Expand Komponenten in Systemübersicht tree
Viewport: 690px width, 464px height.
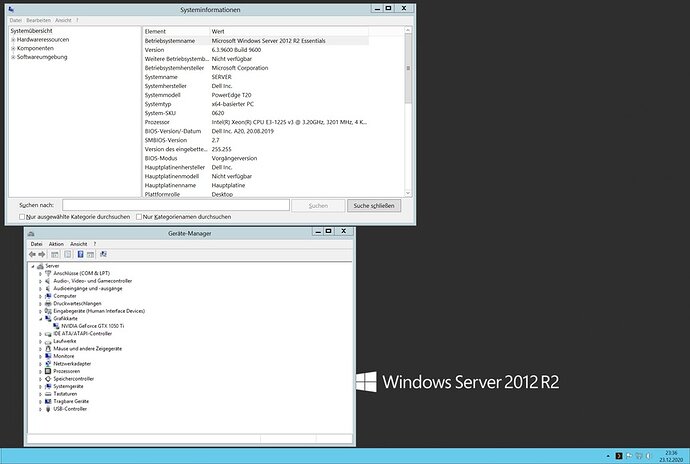[13, 48]
